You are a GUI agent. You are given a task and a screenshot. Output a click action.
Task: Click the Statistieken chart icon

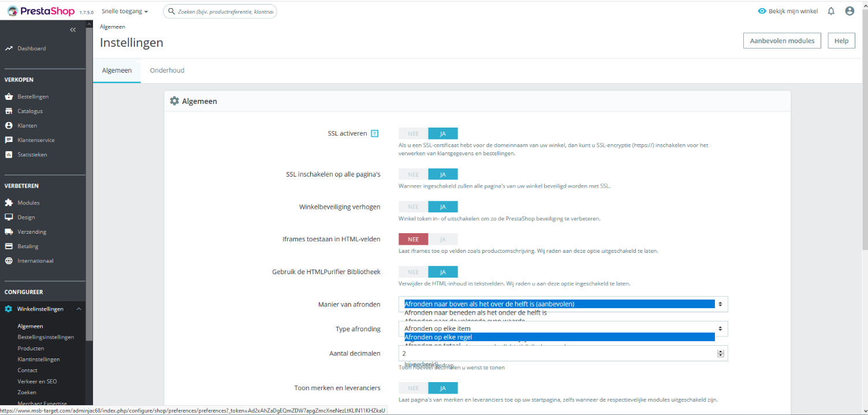(9, 154)
